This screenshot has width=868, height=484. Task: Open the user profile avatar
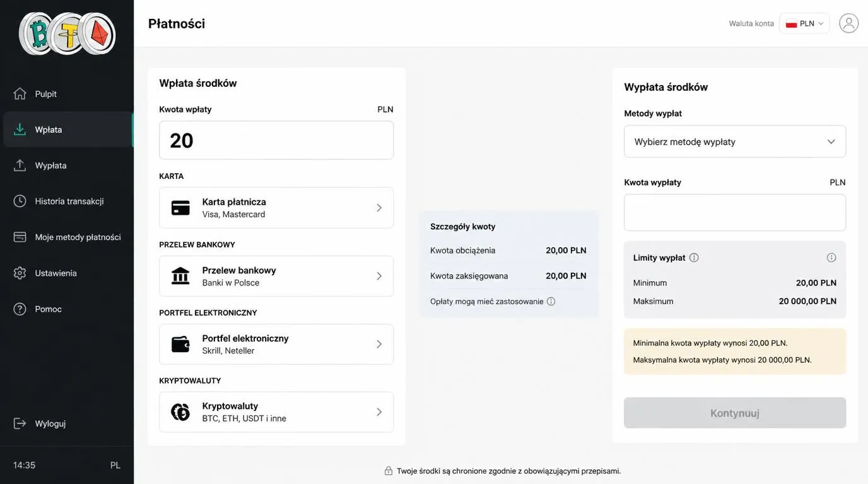point(848,23)
